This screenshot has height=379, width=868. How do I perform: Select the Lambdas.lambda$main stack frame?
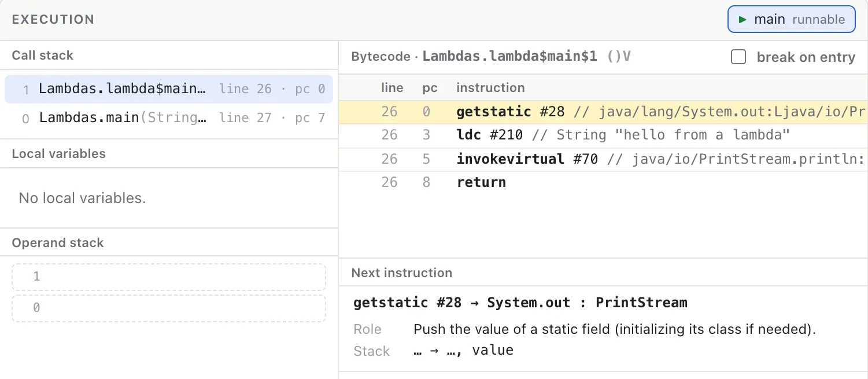point(169,89)
